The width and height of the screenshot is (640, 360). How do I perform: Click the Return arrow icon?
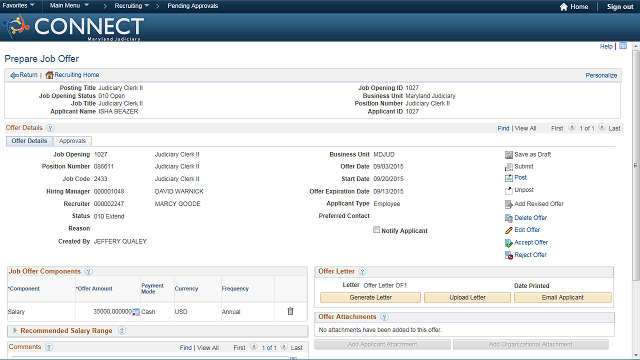[14, 75]
